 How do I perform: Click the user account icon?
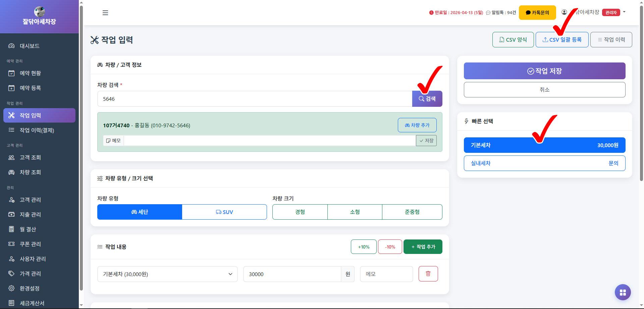pos(564,12)
